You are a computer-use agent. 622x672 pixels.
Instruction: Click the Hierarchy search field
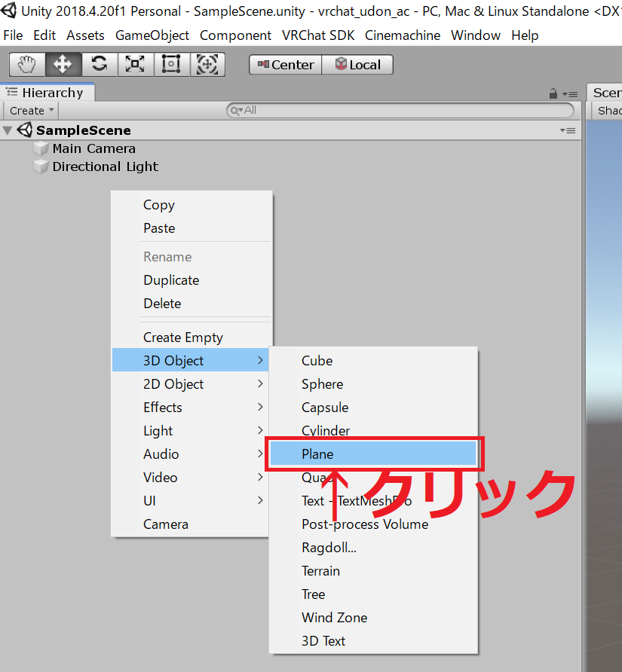pos(400,111)
